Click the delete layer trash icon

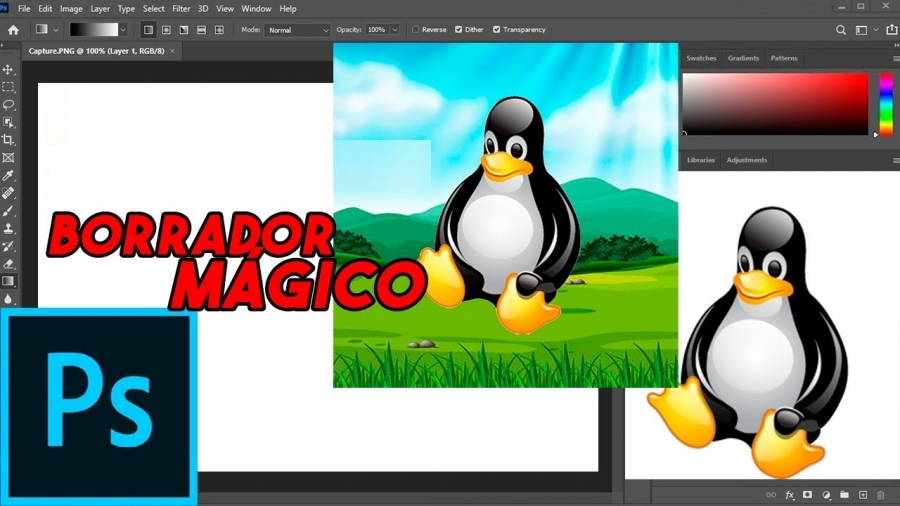point(881,495)
